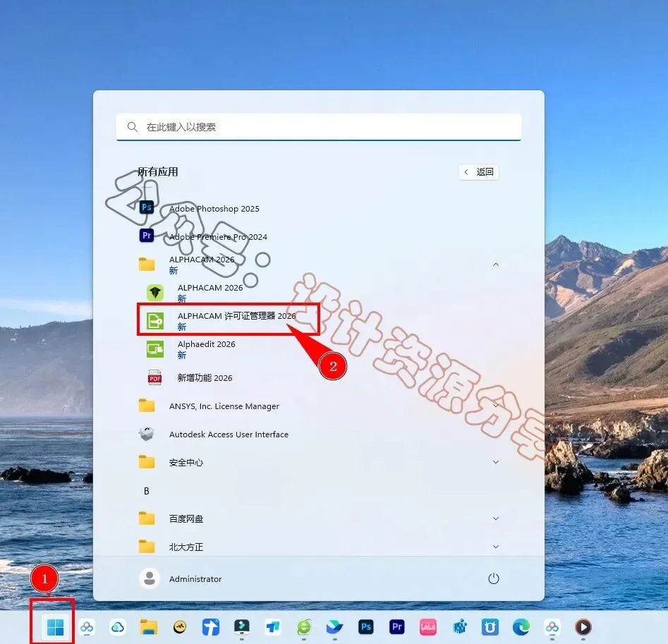This screenshot has width=668, height=644.
Task: Click the power button icon
Action: [x=493, y=578]
